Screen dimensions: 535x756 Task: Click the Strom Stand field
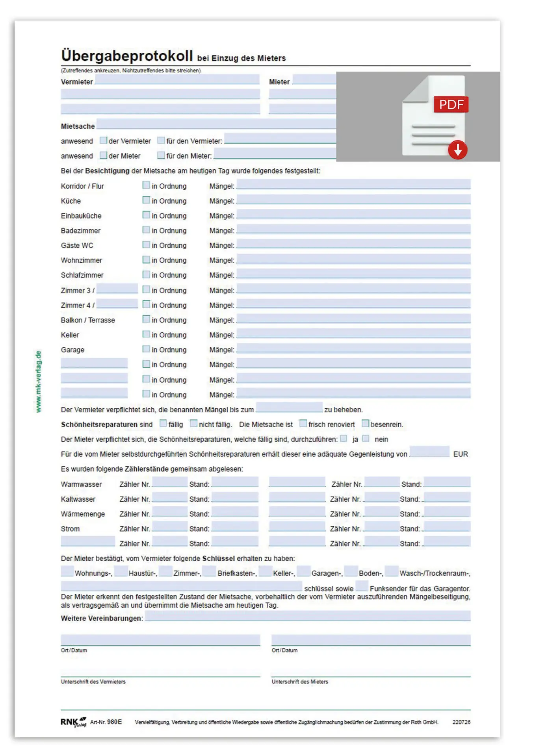tap(235, 527)
